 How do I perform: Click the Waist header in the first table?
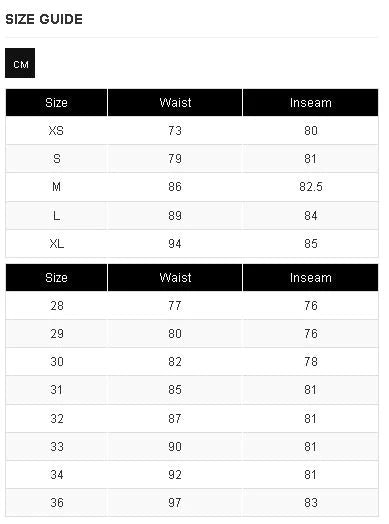click(x=175, y=103)
